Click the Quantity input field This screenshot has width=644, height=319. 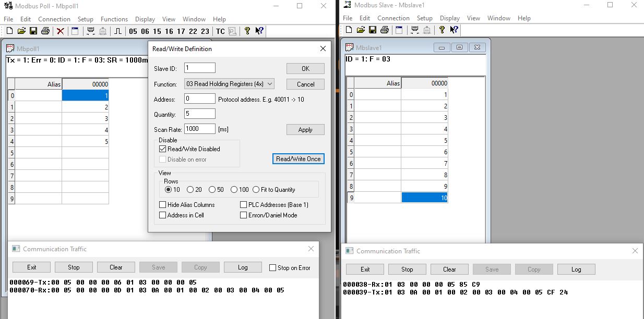coord(200,114)
